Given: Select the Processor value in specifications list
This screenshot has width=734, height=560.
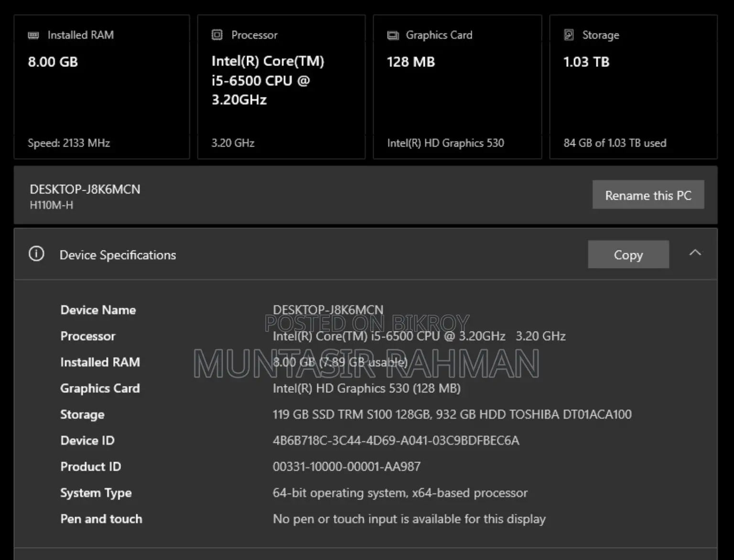Looking at the screenshot, I should 419,336.
